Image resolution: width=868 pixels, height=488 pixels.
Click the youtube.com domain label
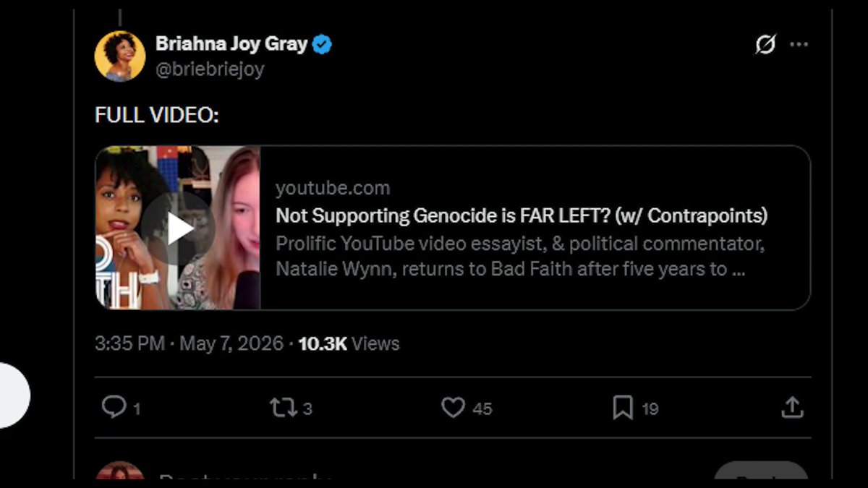point(333,188)
